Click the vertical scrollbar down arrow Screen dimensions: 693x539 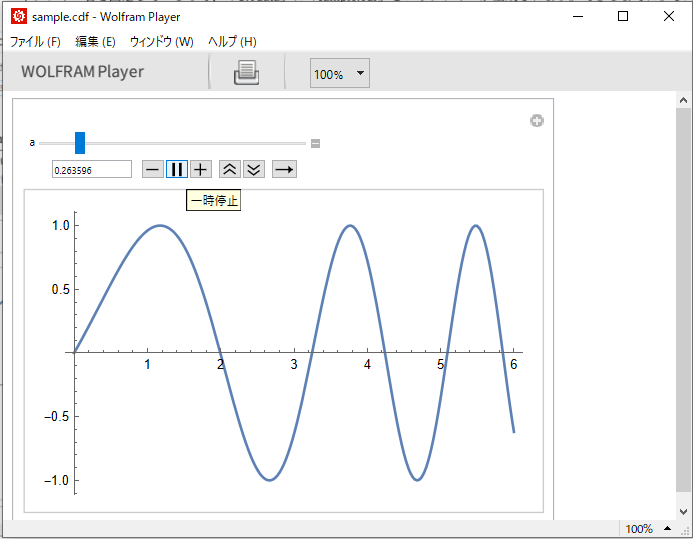click(683, 512)
